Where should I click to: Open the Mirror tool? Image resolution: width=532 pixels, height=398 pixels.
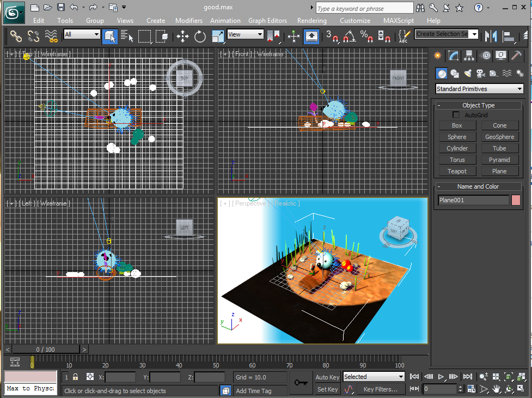pyautogui.click(x=491, y=36)
